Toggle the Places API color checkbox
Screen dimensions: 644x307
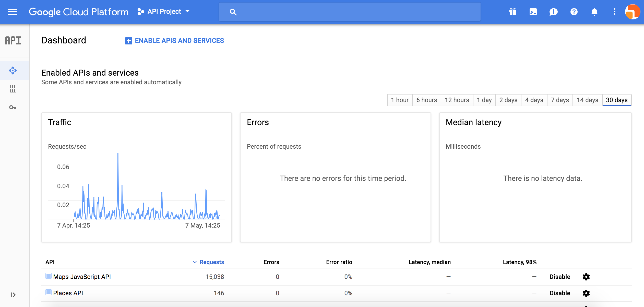pos(48,292)
